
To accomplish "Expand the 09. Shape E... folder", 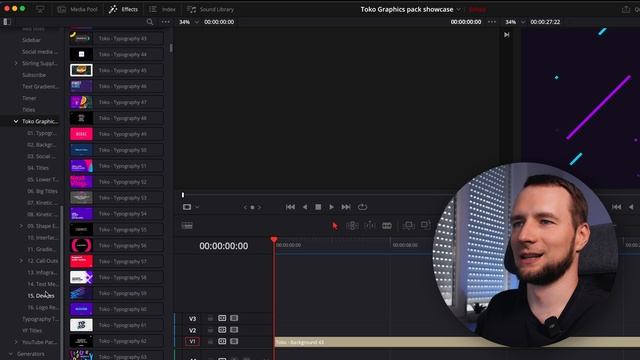I will click(x=21, y=226).
